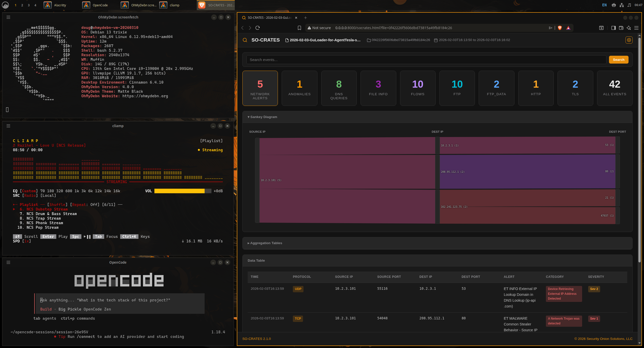Filter by DNS Queries card
644x348 pixels.
[x=339, y=88]
